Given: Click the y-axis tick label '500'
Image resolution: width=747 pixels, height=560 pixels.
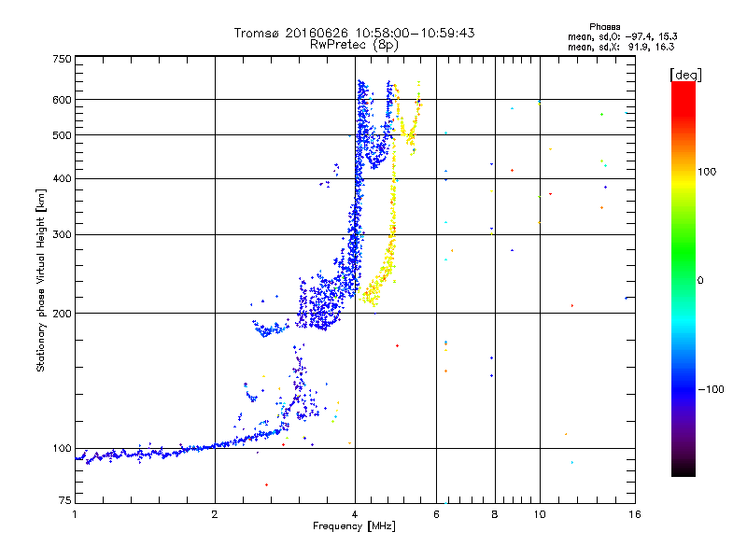Looking at the screenshot, I should pyautogui.click(x=62, y=135).
